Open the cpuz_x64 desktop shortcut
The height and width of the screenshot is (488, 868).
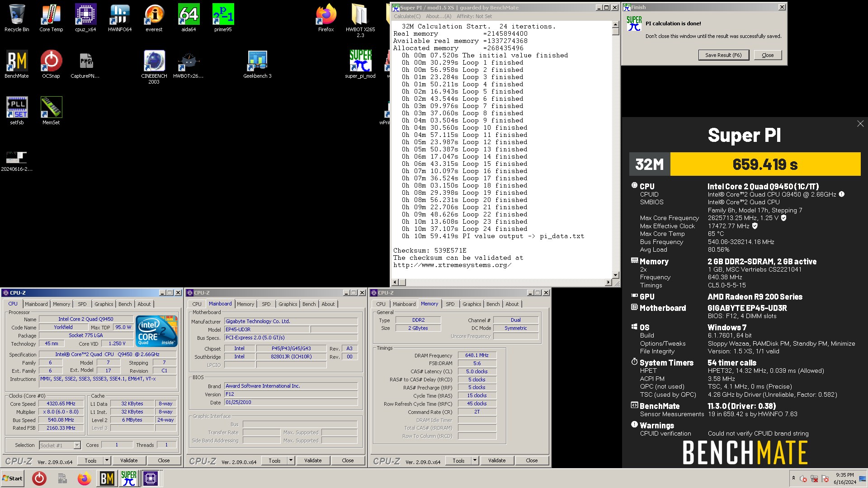pos(85,18)
